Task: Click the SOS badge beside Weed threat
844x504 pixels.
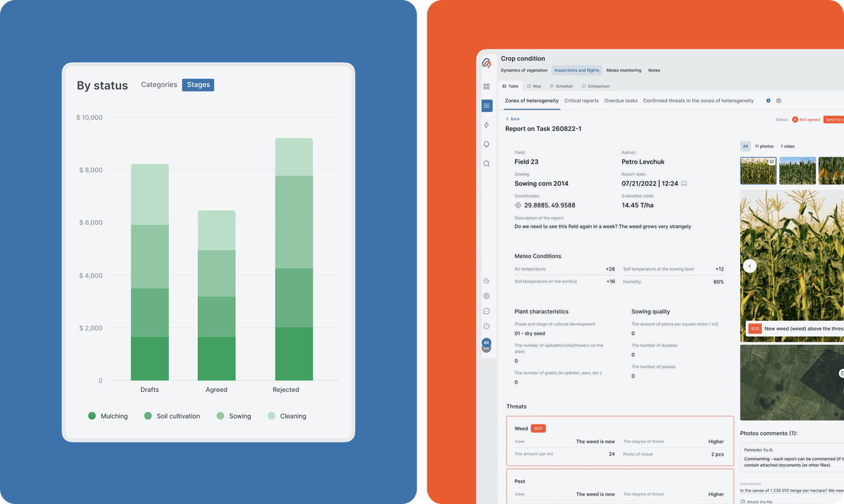Action: click(x=538, y=429)
